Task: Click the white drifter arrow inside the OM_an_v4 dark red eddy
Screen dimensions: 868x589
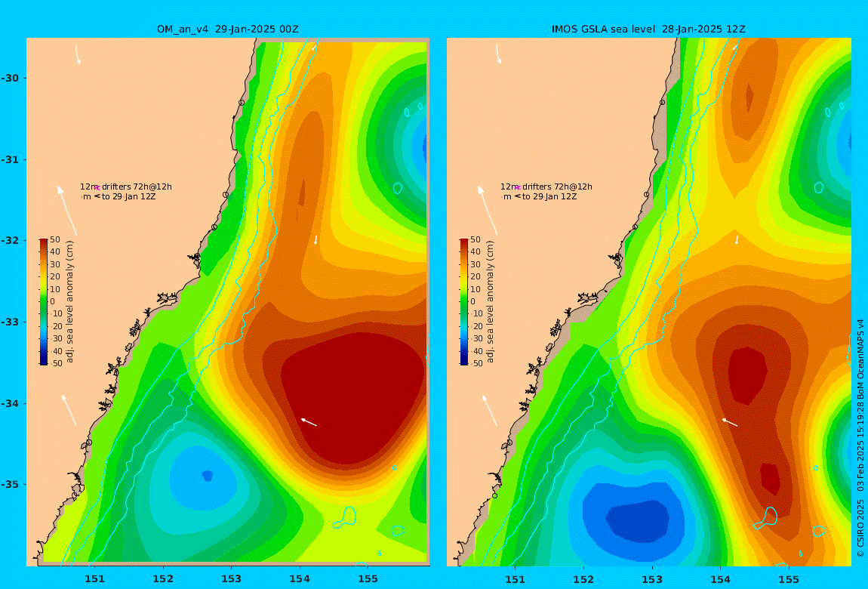Action: 309,422
